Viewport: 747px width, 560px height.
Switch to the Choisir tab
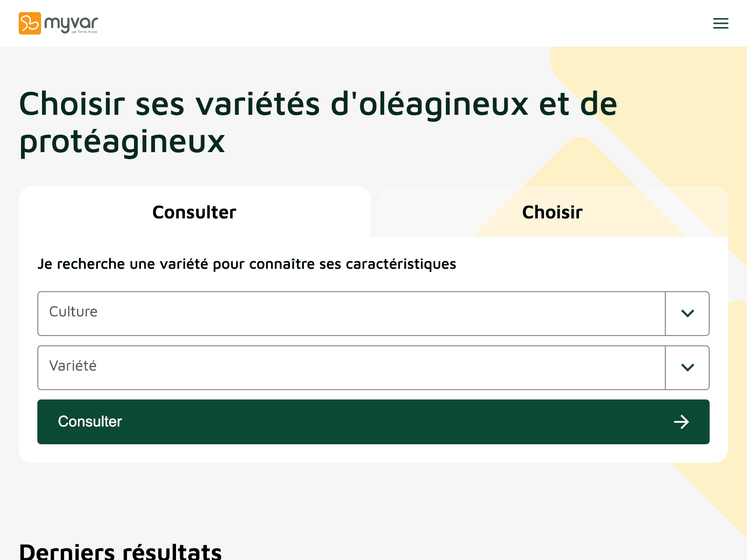552,212
